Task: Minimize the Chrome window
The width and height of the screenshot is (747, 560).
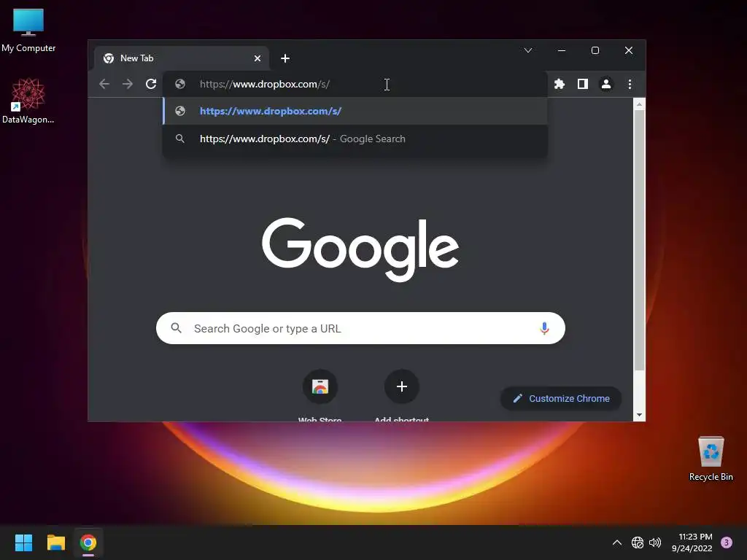Action: pos(562,50)
